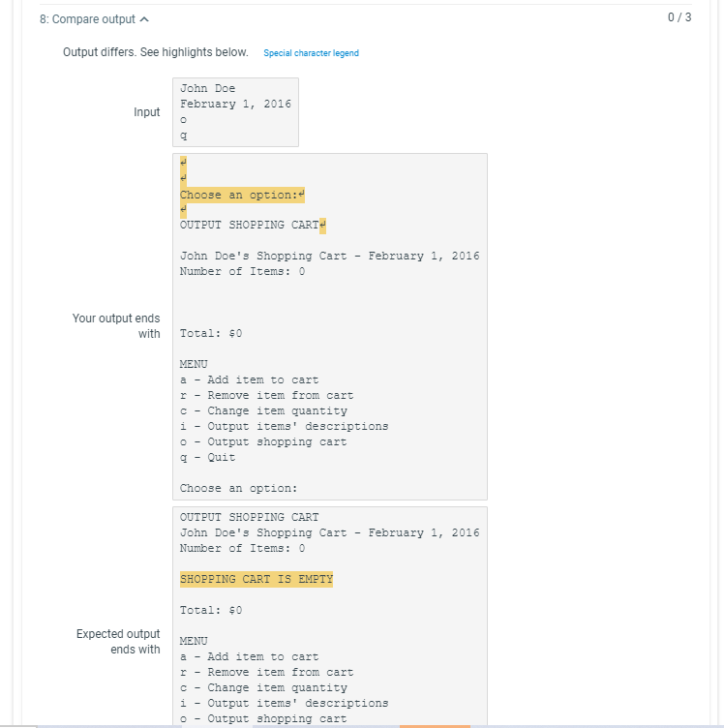Image resolution: width=724 pixels, height=728 pixels.
Task: Collapse the '8: Compare output' section
Action: point(94,19)
